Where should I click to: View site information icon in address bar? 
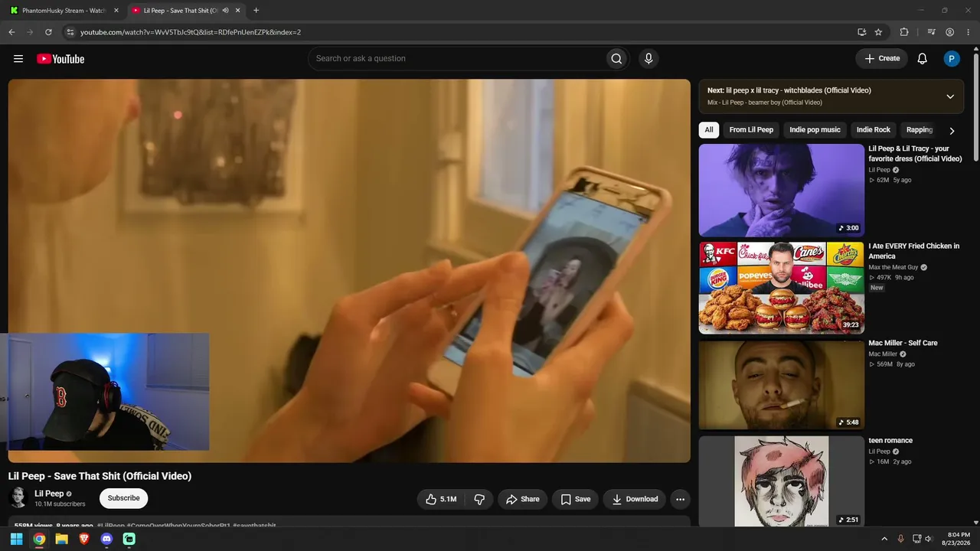[x=70, y=32]
